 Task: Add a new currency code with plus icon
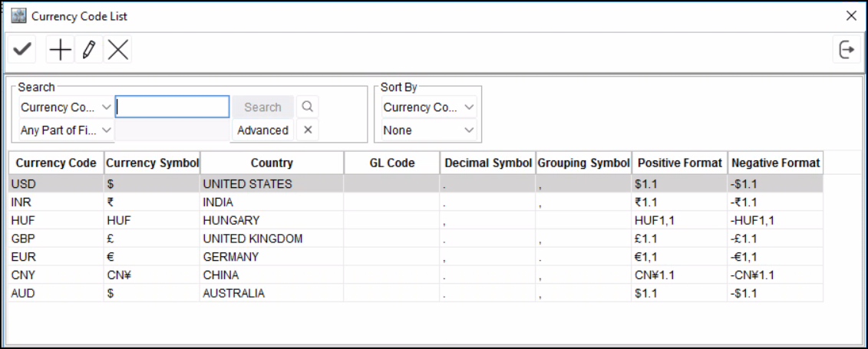(x=59, y=51)
